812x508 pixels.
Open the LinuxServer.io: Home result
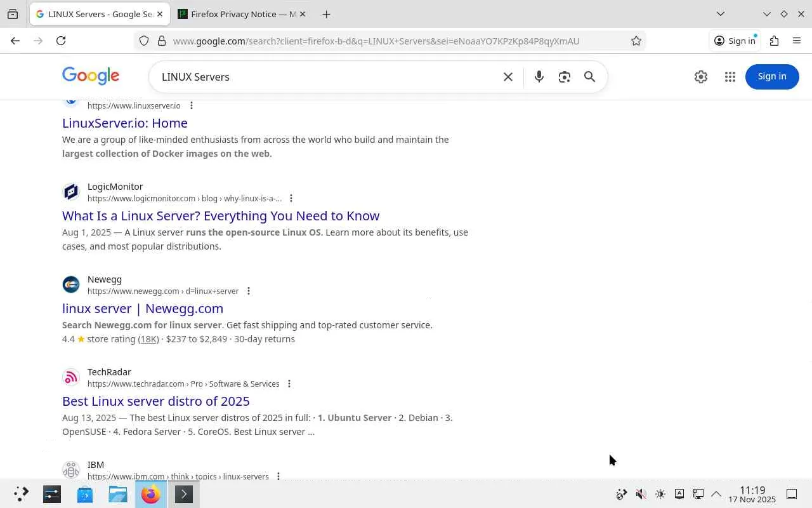point(125,123)
